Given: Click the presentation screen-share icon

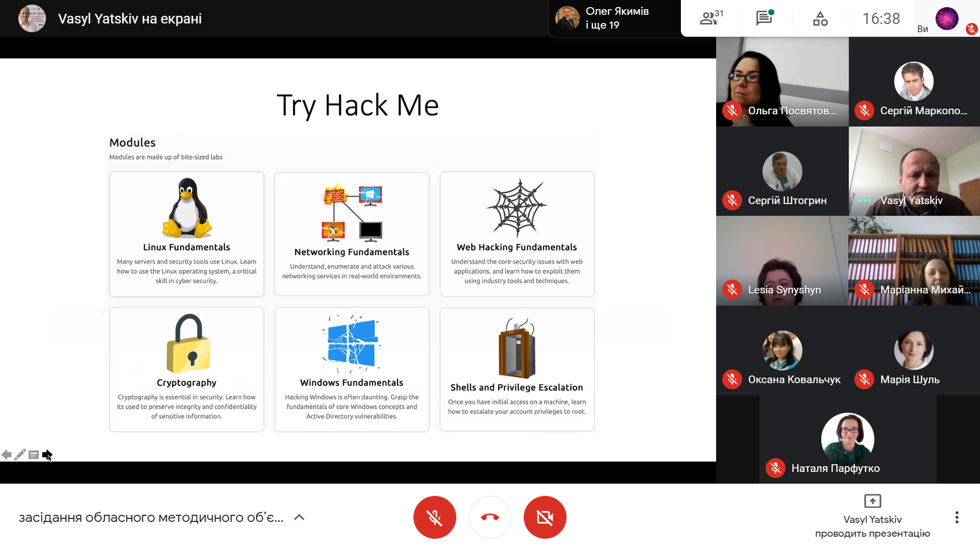Looking at the screenshot, I should click(x=872, y=502).
